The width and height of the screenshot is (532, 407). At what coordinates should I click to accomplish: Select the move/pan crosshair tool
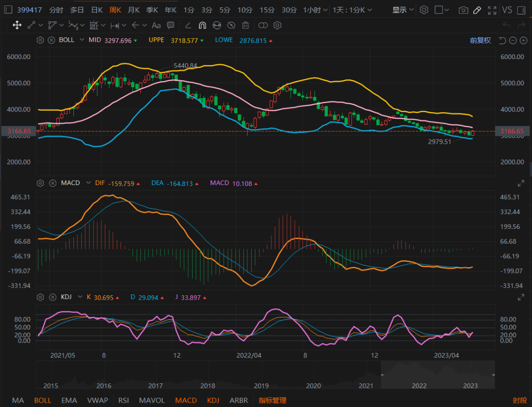point(16,26)
